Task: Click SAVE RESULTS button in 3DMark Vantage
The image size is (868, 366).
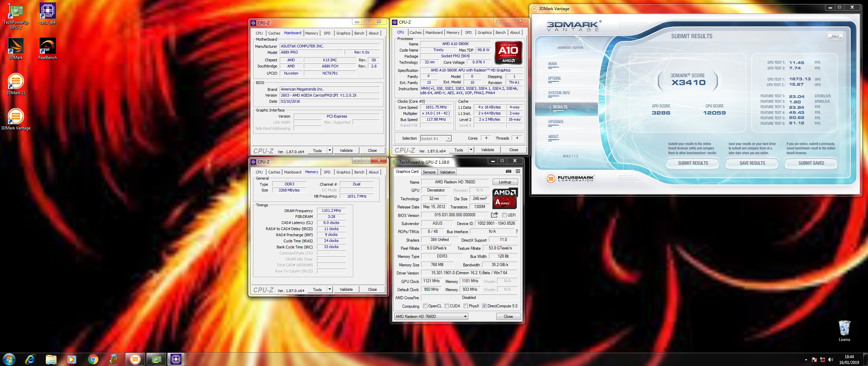Action: coord(752,163)
